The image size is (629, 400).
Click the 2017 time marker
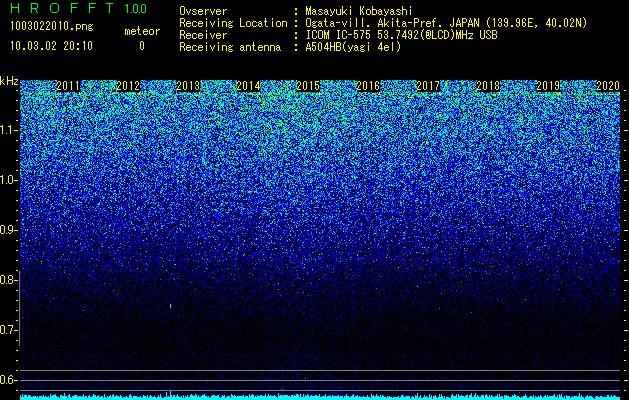pyautogui.click(x=428, y=86)
